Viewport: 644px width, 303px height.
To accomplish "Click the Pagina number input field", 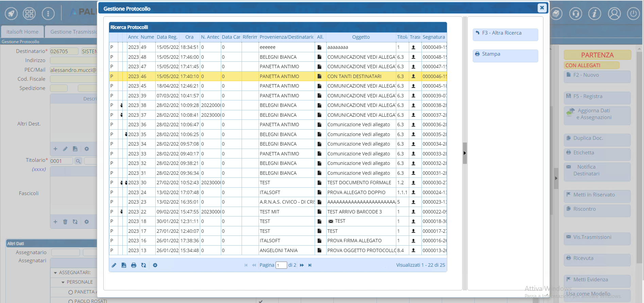I will (281, 265).
